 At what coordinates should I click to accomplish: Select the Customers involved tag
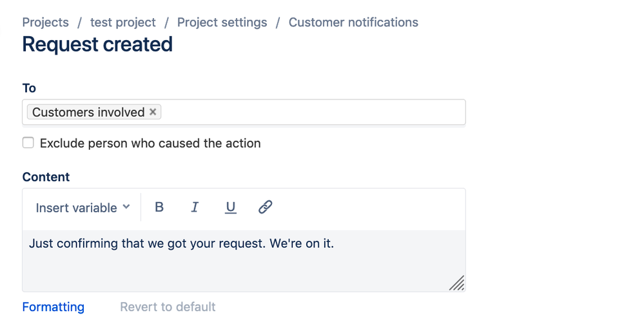pos(88,112)
